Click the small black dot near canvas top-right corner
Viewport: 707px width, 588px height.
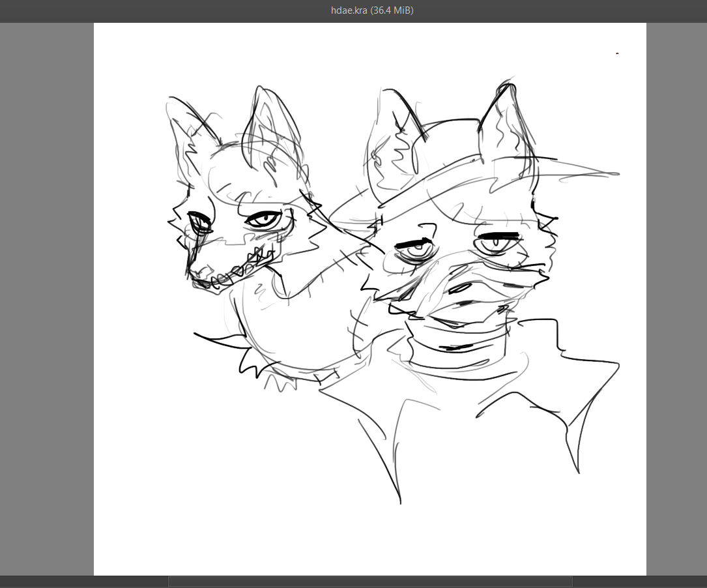tap(617, 53)
